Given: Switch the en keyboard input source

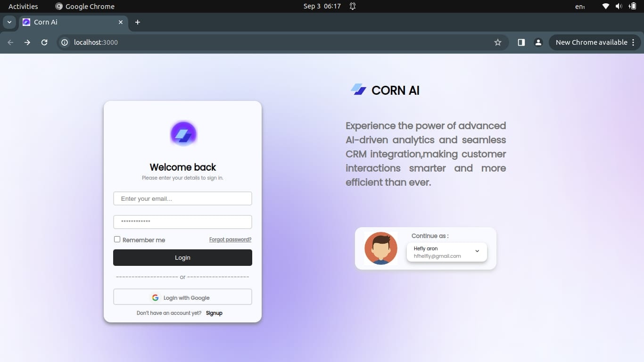Looking at the screenshot, I should (580, 6).
